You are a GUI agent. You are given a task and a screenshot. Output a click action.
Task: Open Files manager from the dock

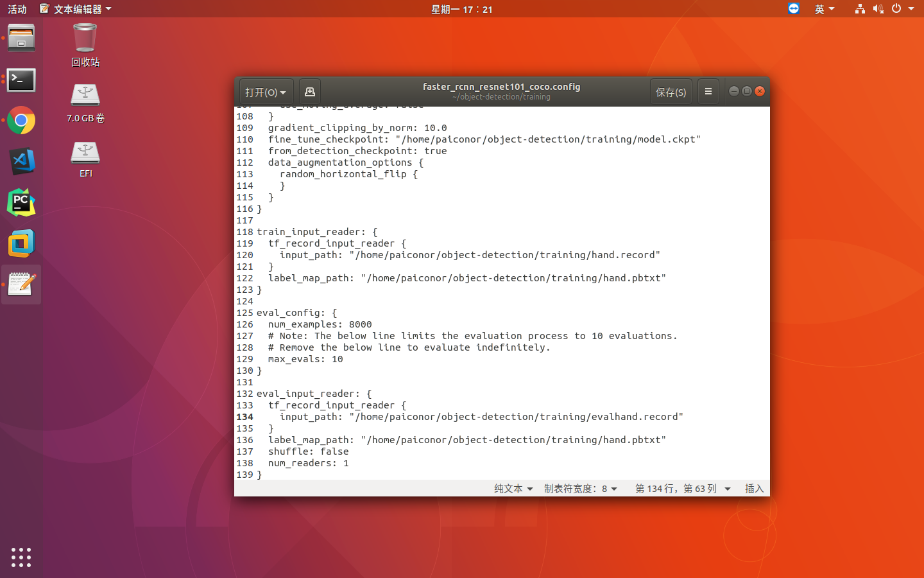(21, 39)
